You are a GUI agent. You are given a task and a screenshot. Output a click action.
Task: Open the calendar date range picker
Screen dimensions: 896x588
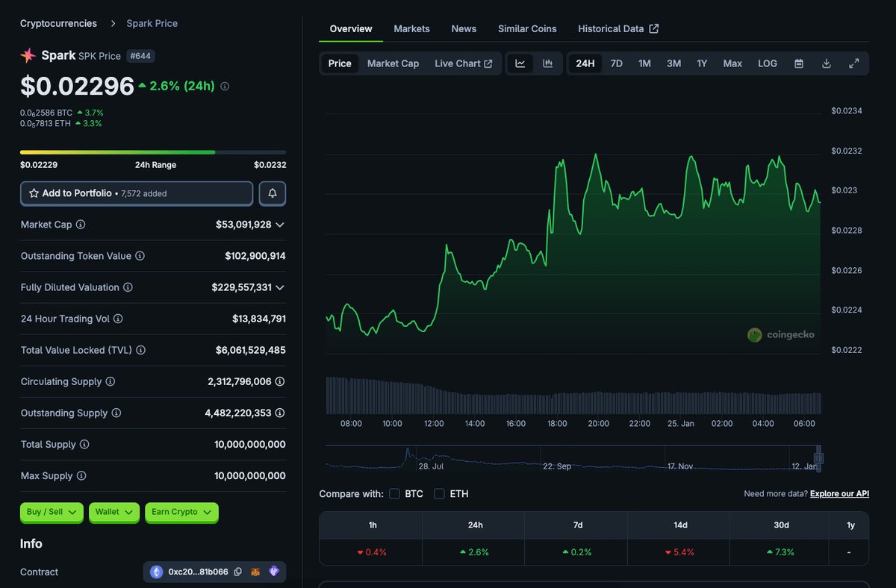click(x=799, y=63)
